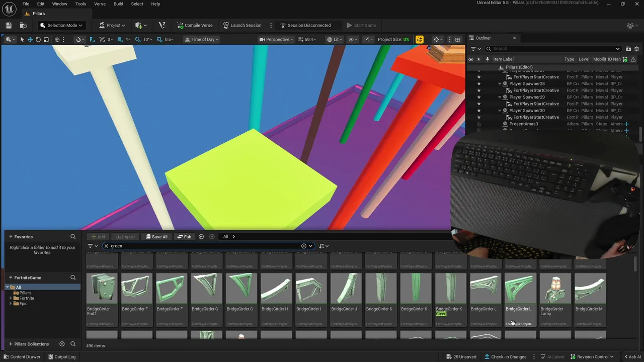Open viewport settings gear dropdown
The image size is (644, 362).
tap(438, 39)
